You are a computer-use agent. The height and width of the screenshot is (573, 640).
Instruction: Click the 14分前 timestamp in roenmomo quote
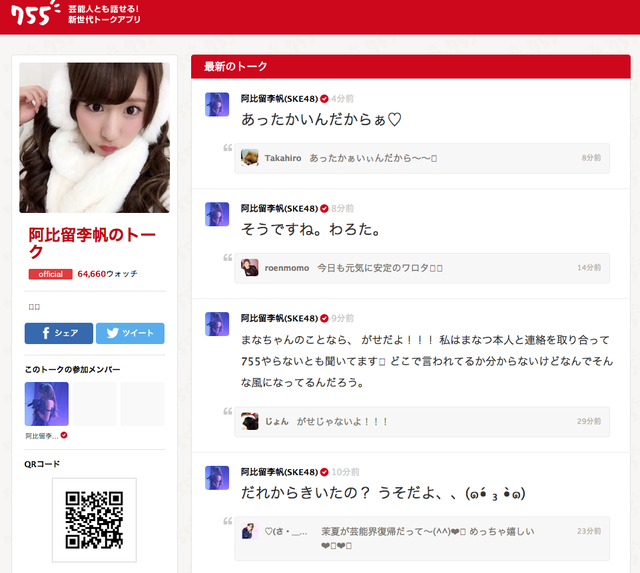[x=589, y=268]
